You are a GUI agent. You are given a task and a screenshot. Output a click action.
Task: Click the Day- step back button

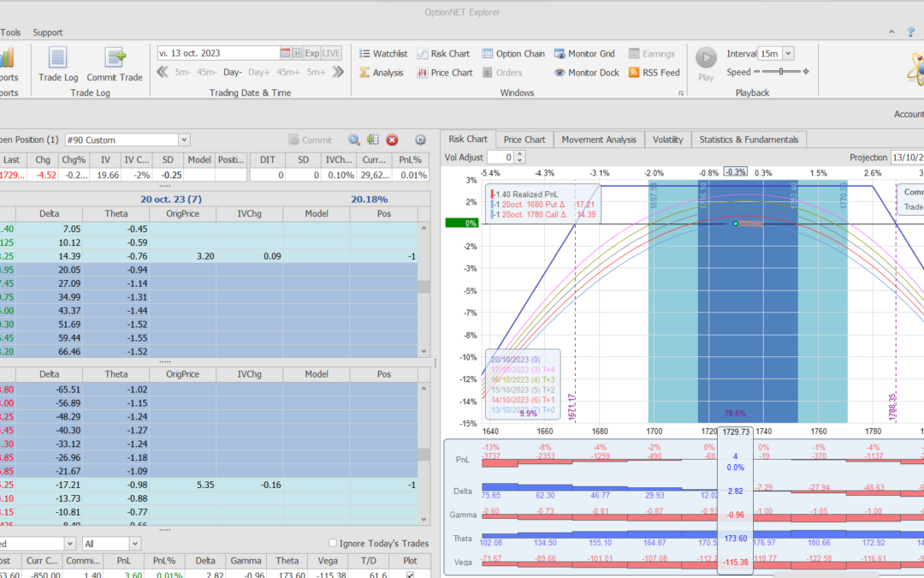233,73
